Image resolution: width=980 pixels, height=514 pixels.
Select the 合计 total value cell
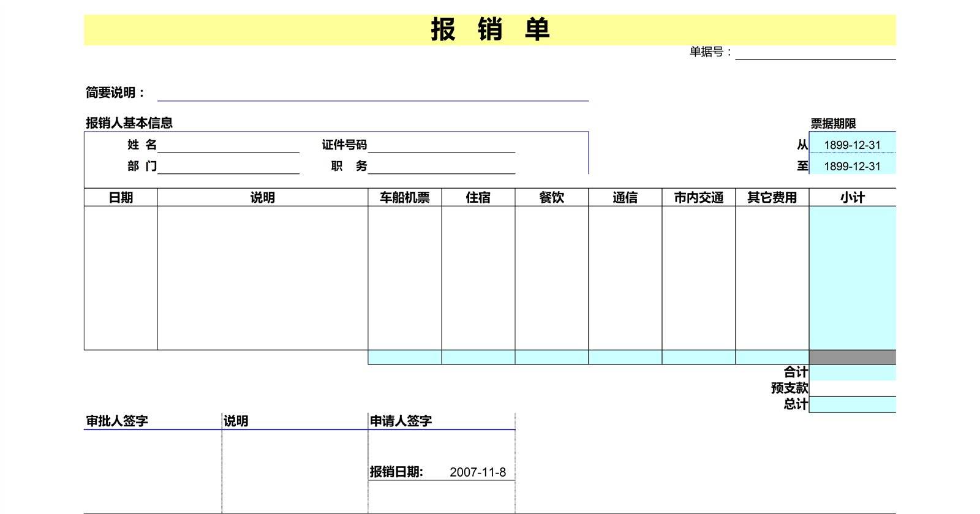tap(852, 372)
